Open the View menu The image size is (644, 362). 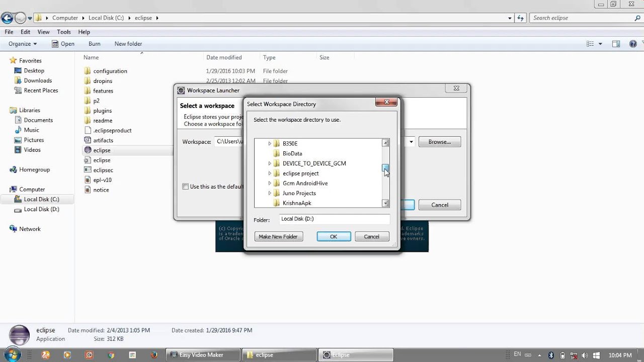44,32
